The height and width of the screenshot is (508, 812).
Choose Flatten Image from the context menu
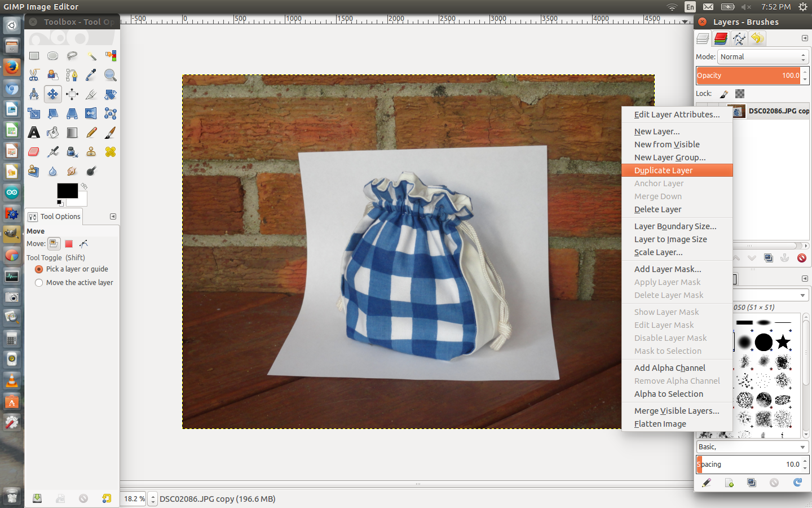677,424
